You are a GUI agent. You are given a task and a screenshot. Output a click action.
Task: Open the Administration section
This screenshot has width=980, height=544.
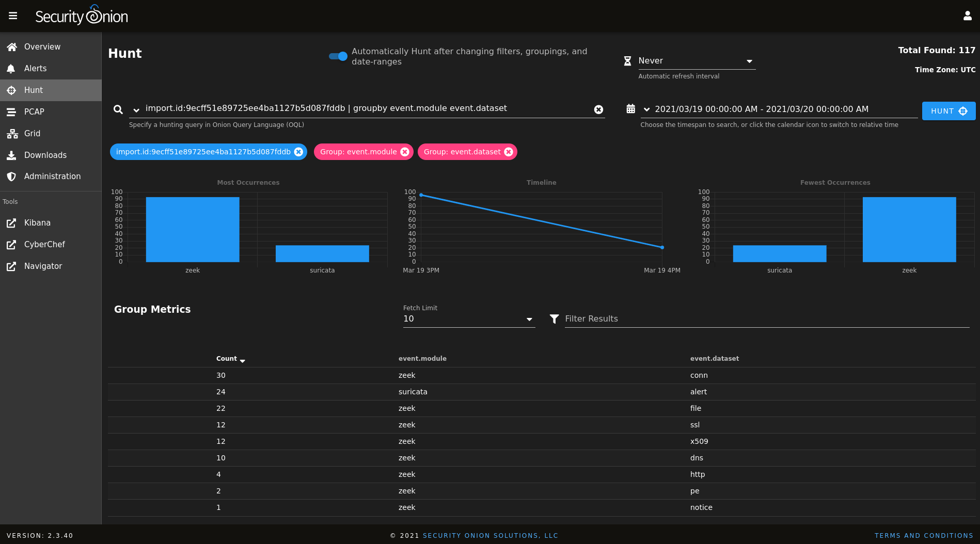coord(52,176)
